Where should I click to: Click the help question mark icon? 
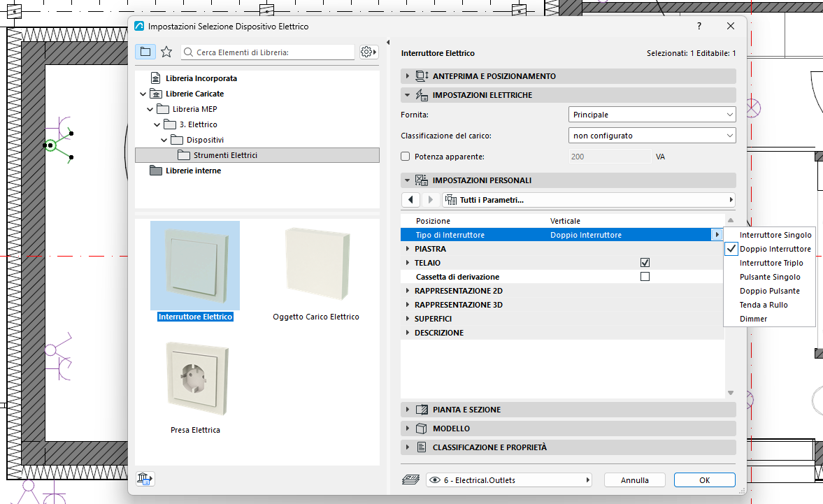click(699, 27)
